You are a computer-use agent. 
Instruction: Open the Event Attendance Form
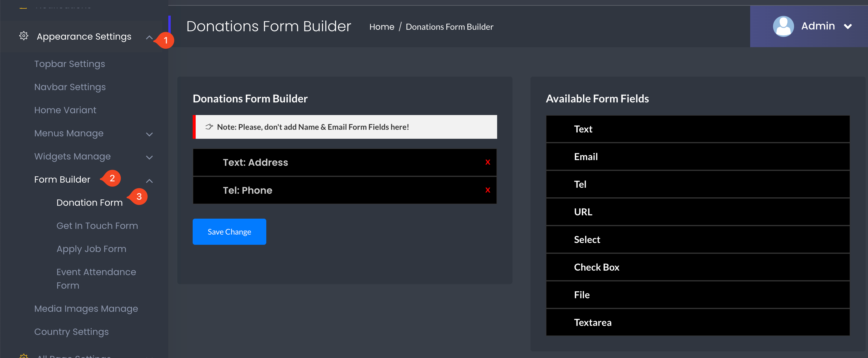click(96, 278)
